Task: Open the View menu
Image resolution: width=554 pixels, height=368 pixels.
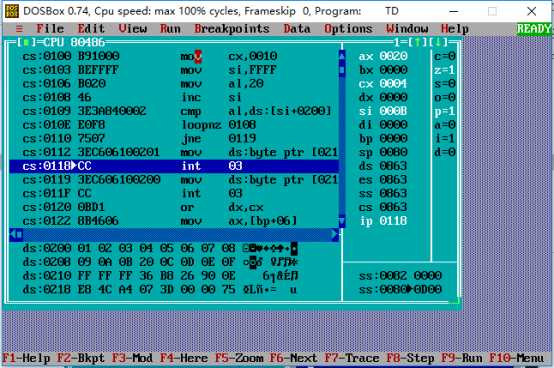Action: click(x=132, y=29)
